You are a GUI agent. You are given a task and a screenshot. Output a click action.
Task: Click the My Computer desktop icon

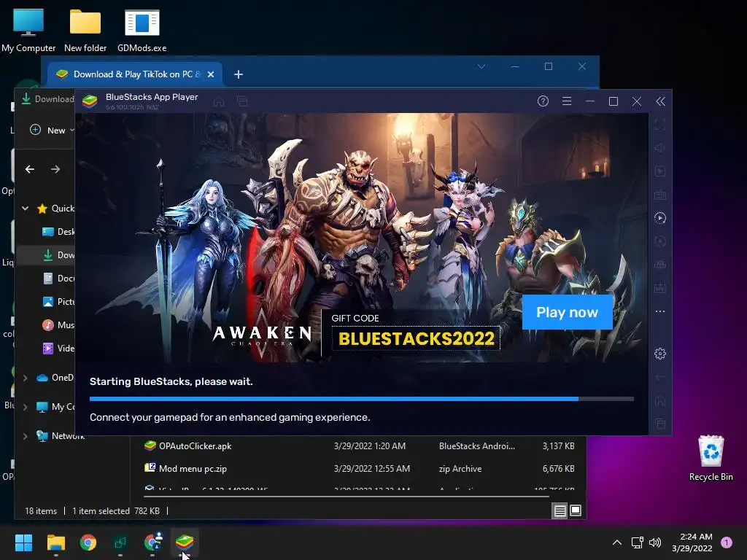click(28, 30)
